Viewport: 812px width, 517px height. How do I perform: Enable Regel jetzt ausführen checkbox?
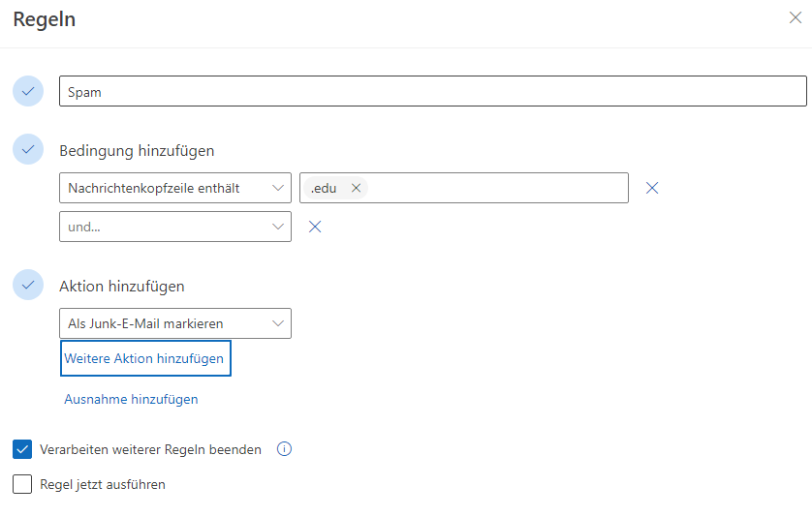coord(23,484)
